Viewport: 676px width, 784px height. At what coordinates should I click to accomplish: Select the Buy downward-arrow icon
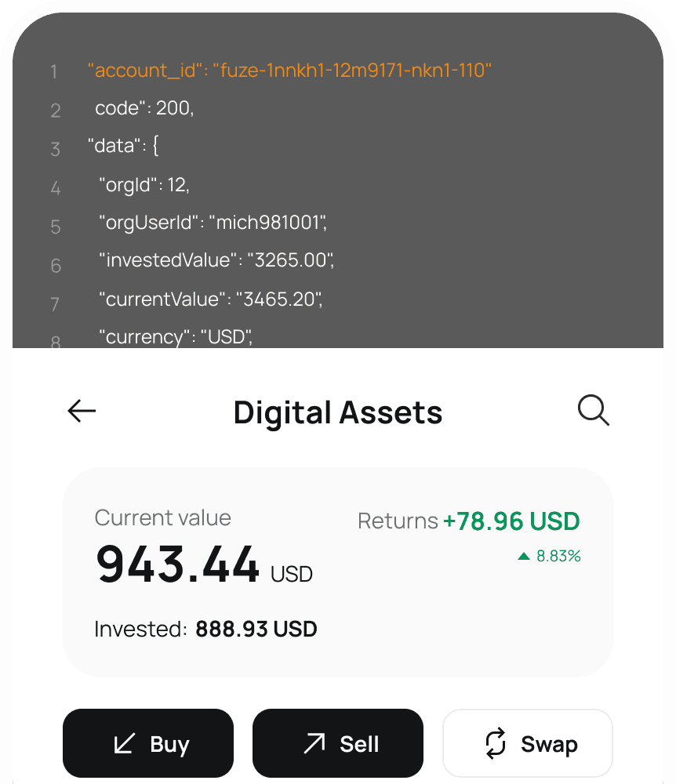point(123,743)
